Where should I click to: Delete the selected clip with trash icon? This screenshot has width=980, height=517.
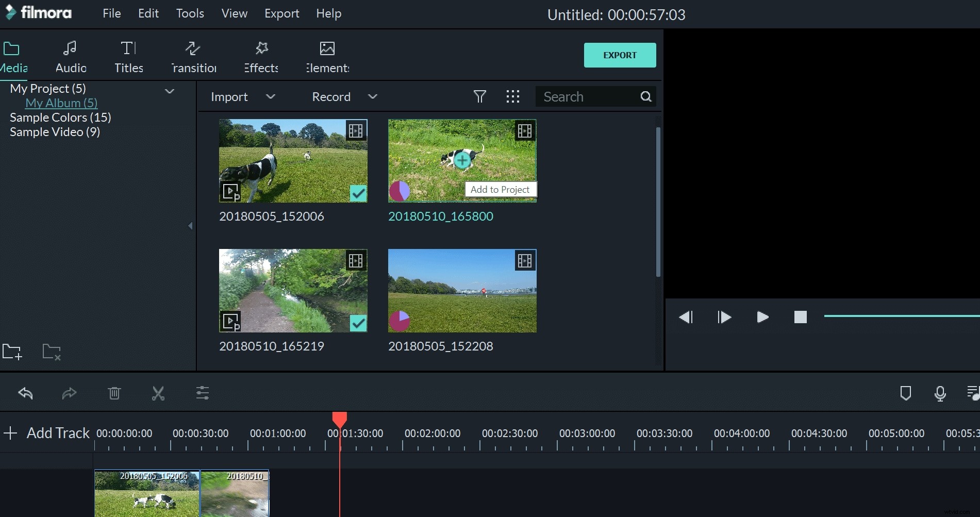(x=113, y=393)
